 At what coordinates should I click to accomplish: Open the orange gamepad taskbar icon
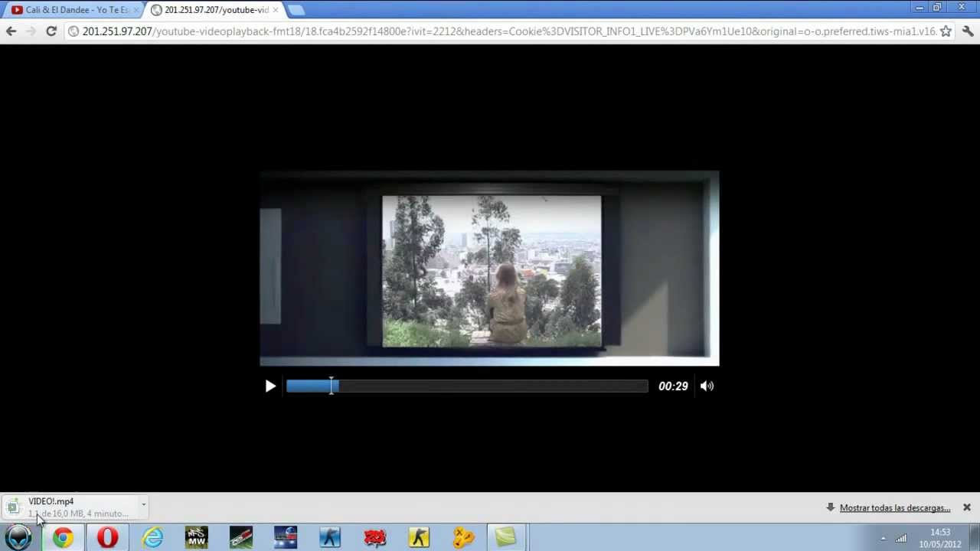(x=463, y=537)
